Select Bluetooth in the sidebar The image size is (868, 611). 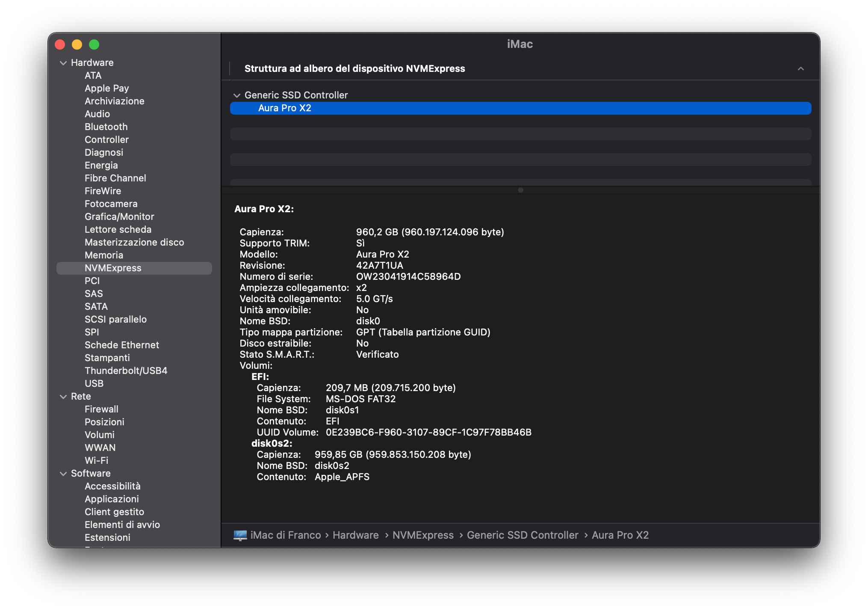[x=106, y=127]
